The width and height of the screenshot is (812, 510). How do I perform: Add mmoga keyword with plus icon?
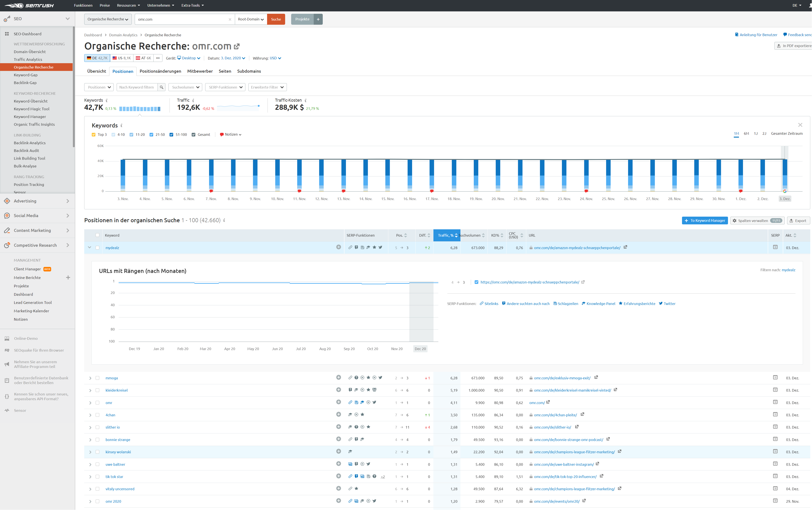(338, 377)
